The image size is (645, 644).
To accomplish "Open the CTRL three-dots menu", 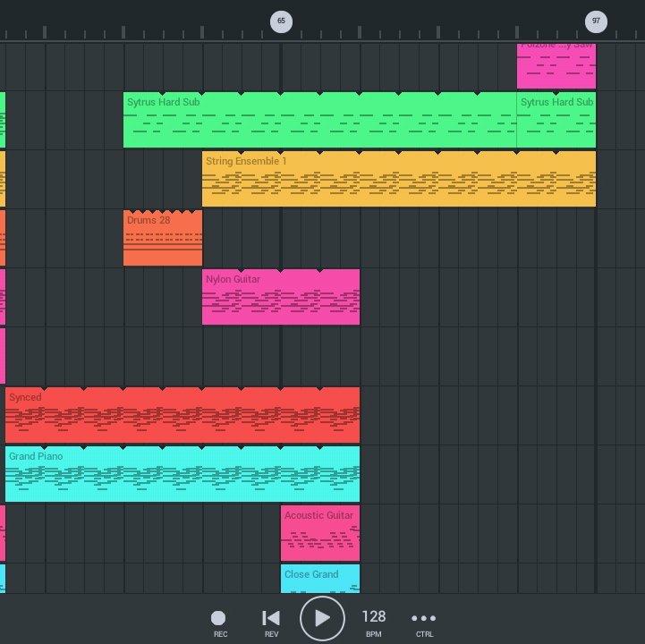I will [424, 623].
